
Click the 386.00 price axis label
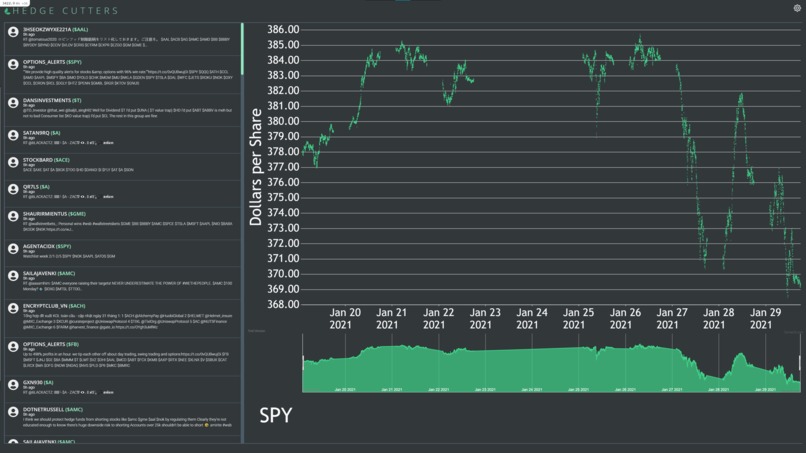click(x=283, y=30)
